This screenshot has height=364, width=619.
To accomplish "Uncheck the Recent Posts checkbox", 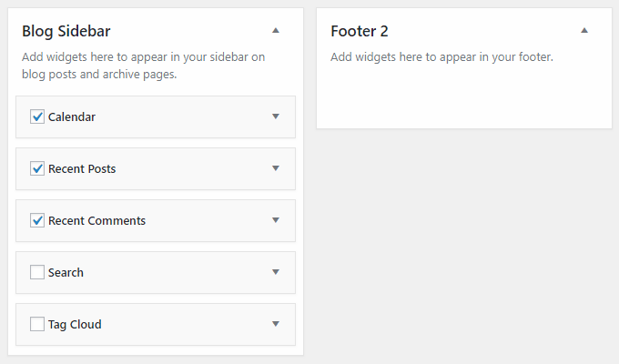I will (x=37, y=168).
